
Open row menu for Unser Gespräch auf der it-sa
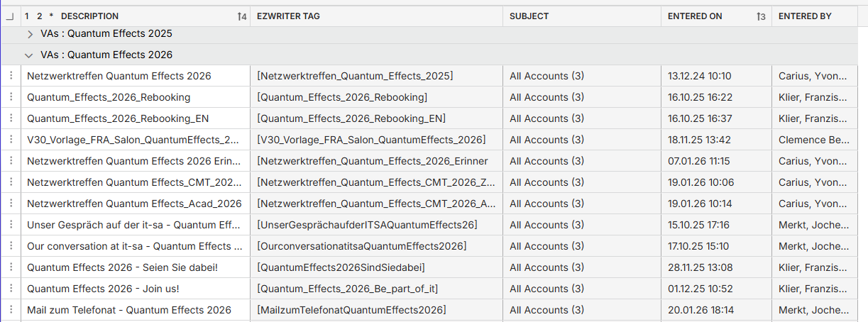click(x=11, y=225)
